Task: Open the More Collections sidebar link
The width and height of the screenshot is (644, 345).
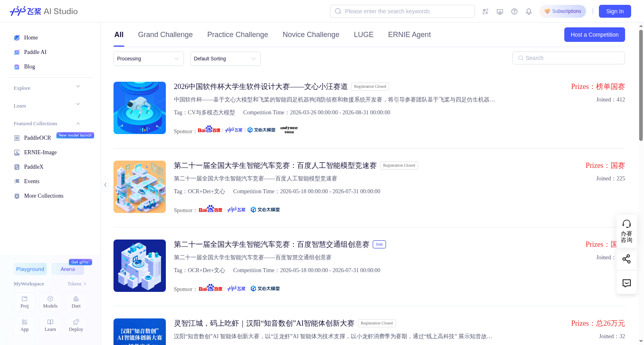Action: click(44, 196)
